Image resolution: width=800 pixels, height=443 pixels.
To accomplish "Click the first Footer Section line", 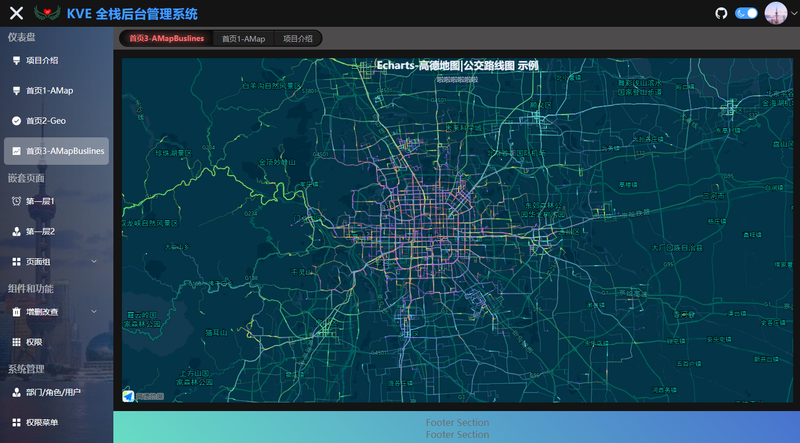I will pyautogui.click(x=457, y=422).
